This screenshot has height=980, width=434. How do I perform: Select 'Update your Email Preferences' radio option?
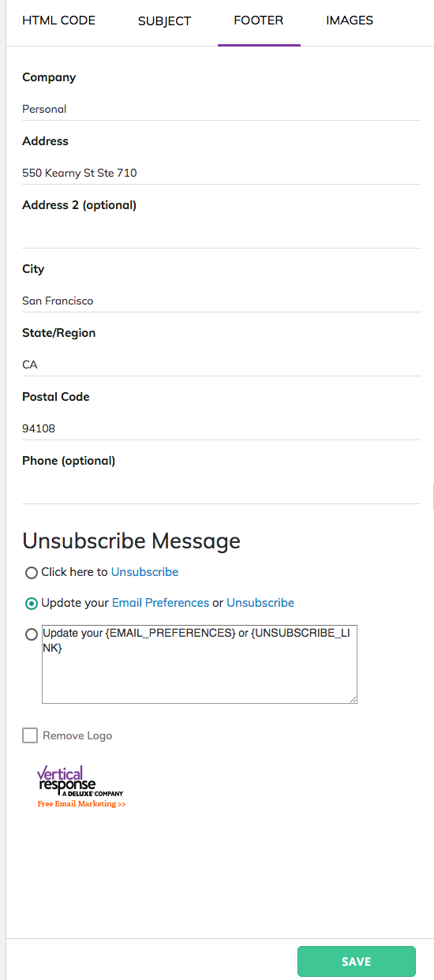point(32,604)
